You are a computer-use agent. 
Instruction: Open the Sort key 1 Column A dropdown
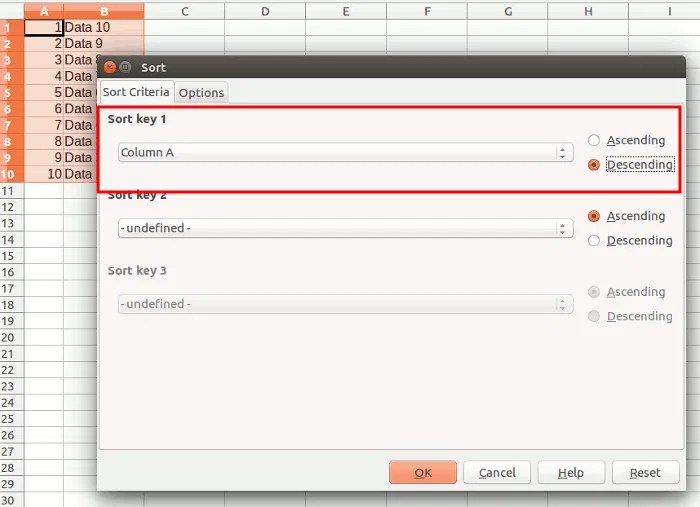click(x=346, y=153)
